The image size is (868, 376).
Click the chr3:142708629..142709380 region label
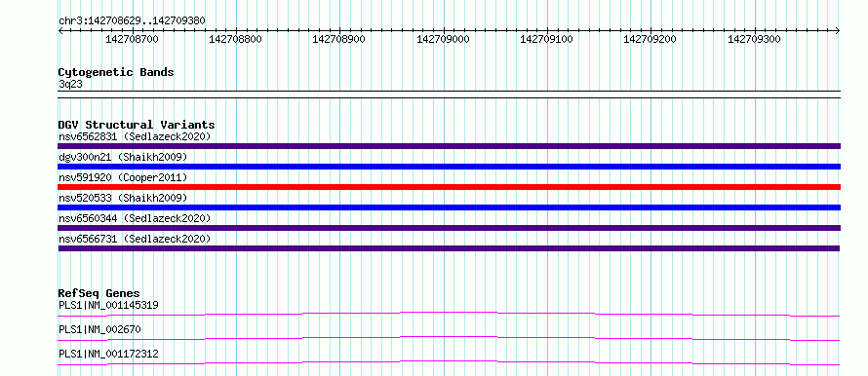click(132, 21)
